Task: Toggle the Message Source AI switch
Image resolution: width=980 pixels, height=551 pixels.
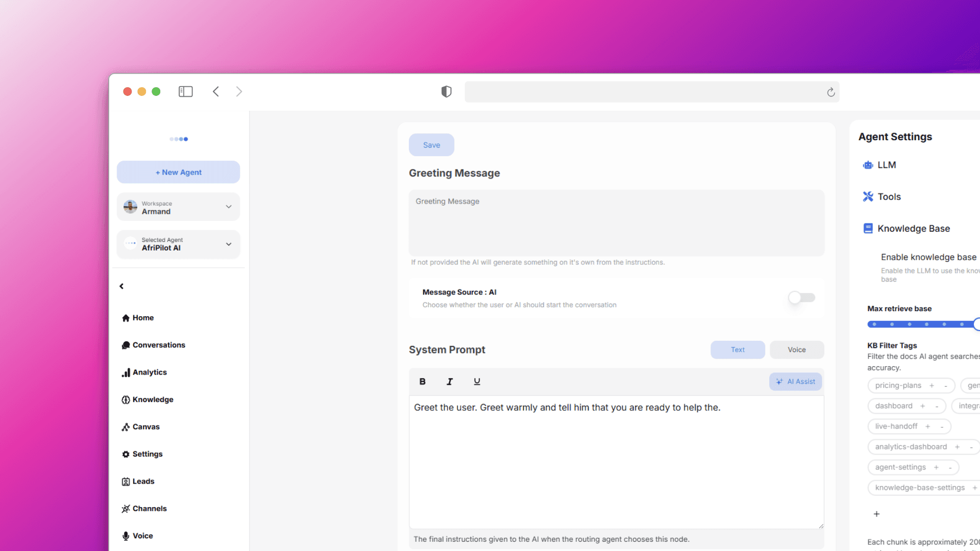Action: pyautogui.click(x=801, y=297)
